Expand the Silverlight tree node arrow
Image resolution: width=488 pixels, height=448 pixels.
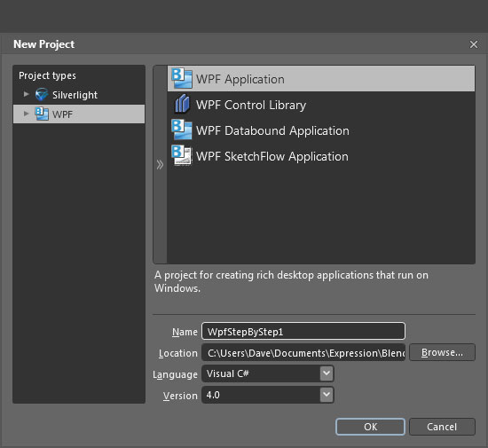(27, 94)
